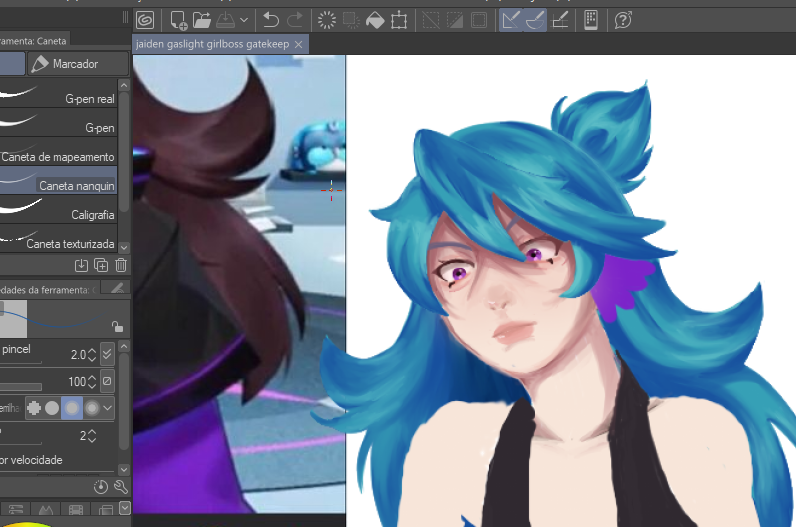Click the pen icon beside tool property tab
The height and width of the screenshot is (527, 796).
point(117,288)
